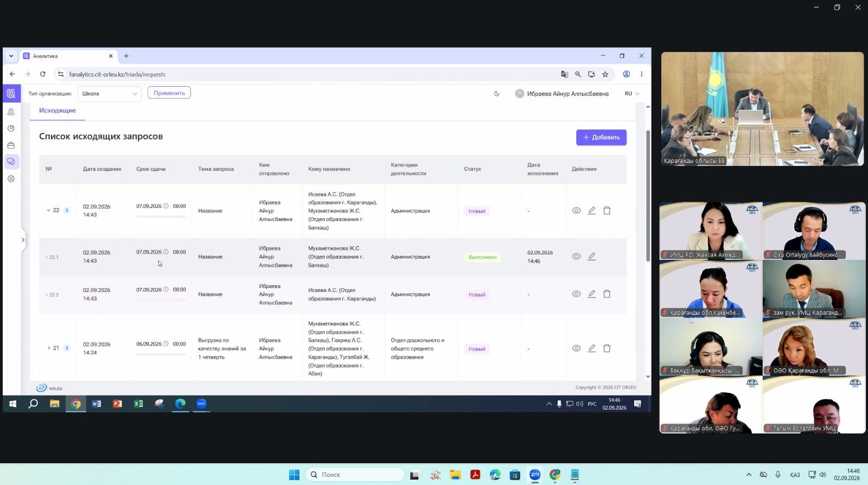Delete request 22.2 with trash icon
This screenshot has width=868, height=485.
(x=607, y=294)
